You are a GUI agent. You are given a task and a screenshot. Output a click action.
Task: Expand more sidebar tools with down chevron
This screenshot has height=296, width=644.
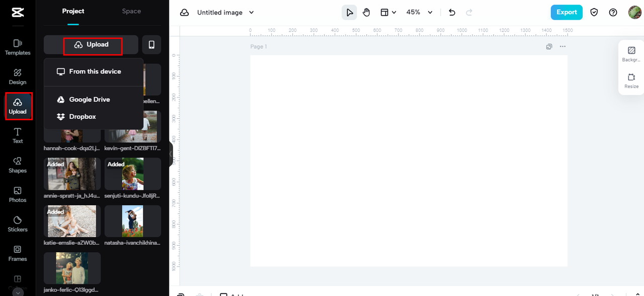pyautogui.click(x=18, y=292)
